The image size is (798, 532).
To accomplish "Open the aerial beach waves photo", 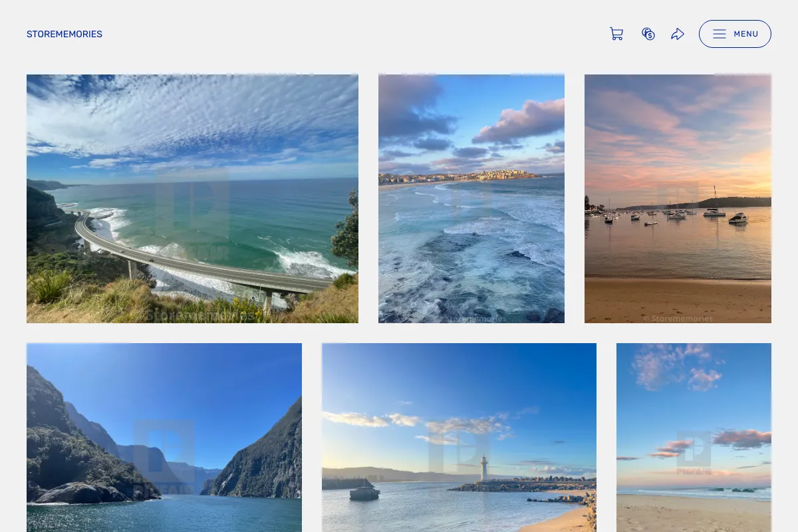I will [471, 199].
